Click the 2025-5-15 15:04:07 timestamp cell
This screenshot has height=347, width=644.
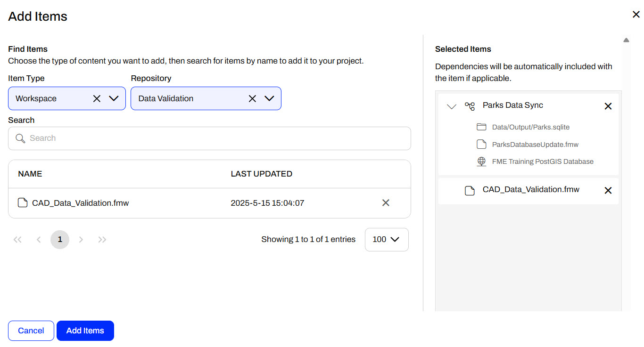(267, 203)
